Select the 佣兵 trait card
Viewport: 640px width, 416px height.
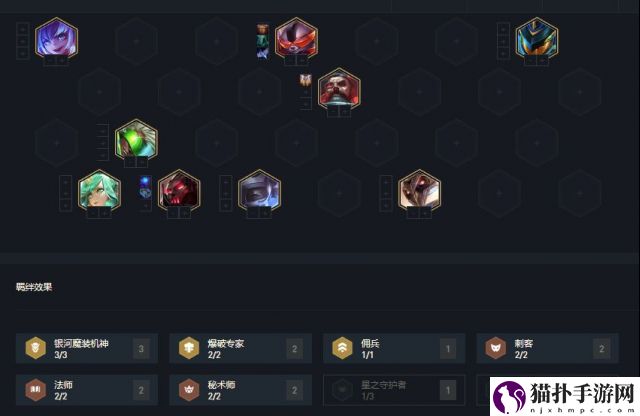(394, 348)
